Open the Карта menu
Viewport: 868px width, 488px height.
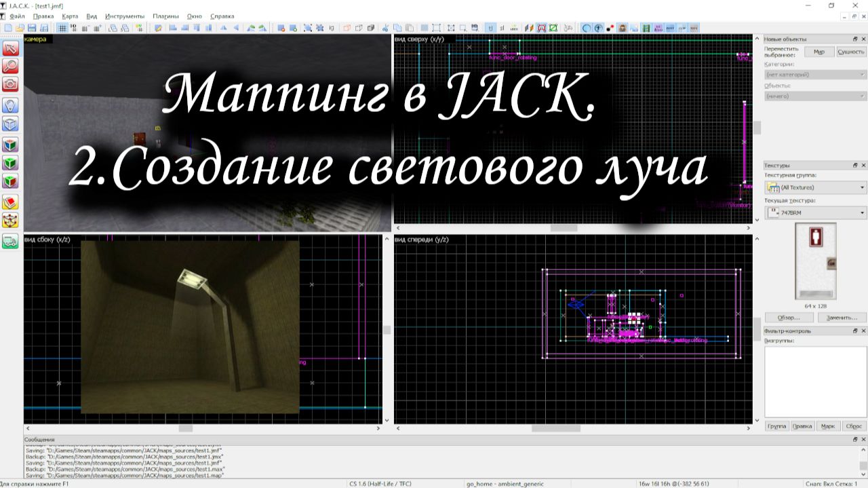[69, 16]
